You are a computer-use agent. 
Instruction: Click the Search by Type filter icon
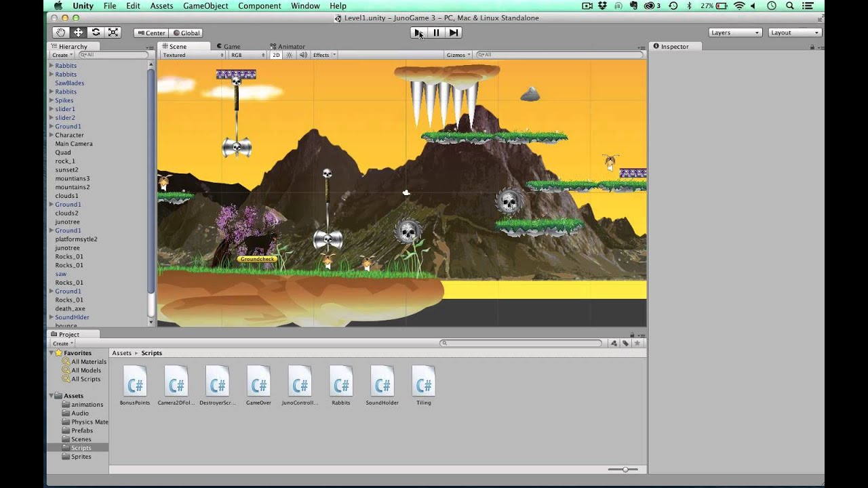tap(614, 344)
